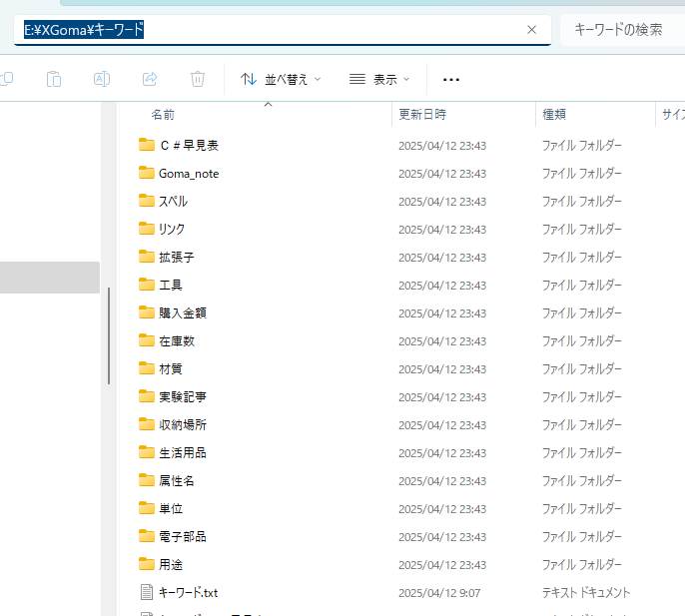Click the address bar path E:¥XGoma¥キーワード
The image size is (685, 616).
tap(84, 30)
